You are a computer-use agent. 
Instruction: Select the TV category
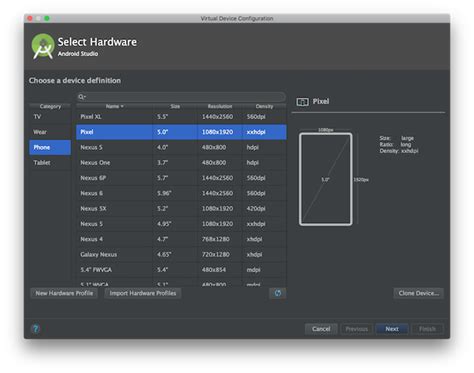click(x=50, y=117)
